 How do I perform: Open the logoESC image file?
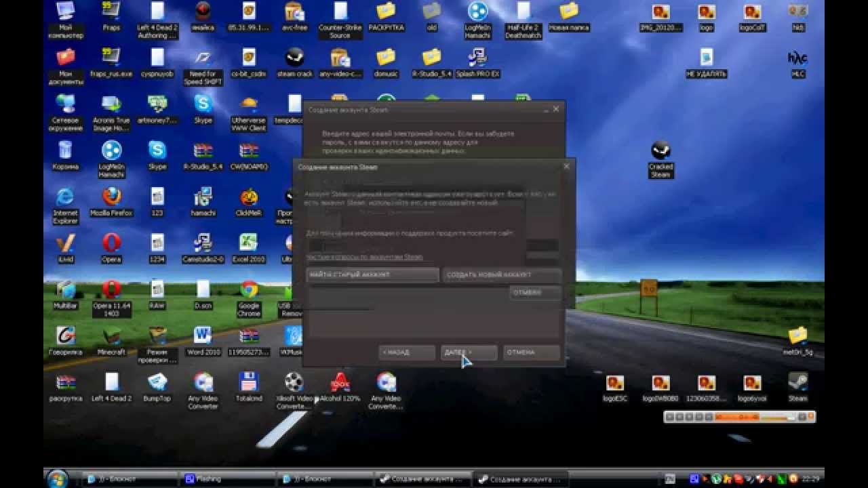coord(615,387)
